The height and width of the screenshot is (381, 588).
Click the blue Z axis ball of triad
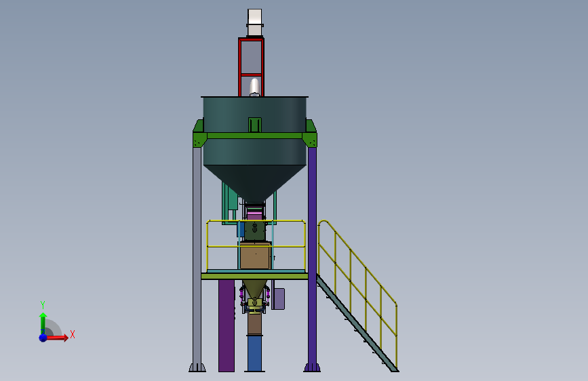coord(43,338)
